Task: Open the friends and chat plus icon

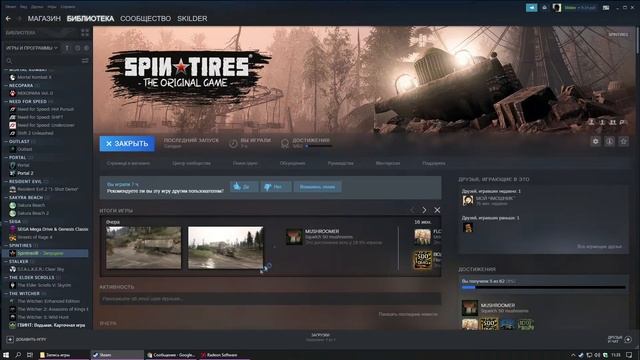Action: (628, 339)
